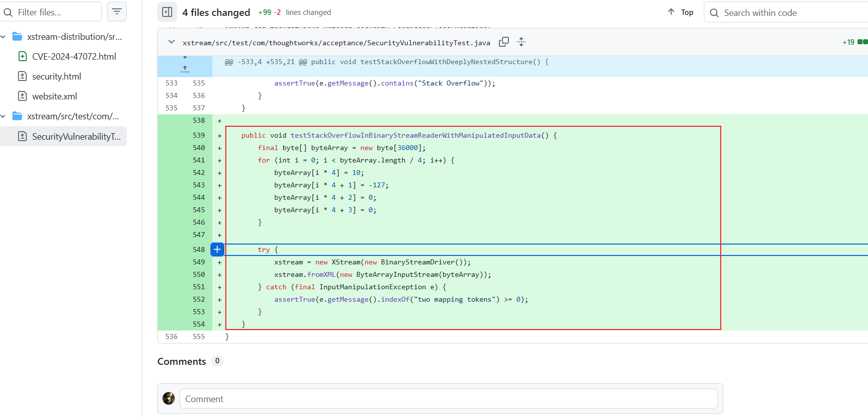Click the search magnifier icon in code search

point(714,13)
